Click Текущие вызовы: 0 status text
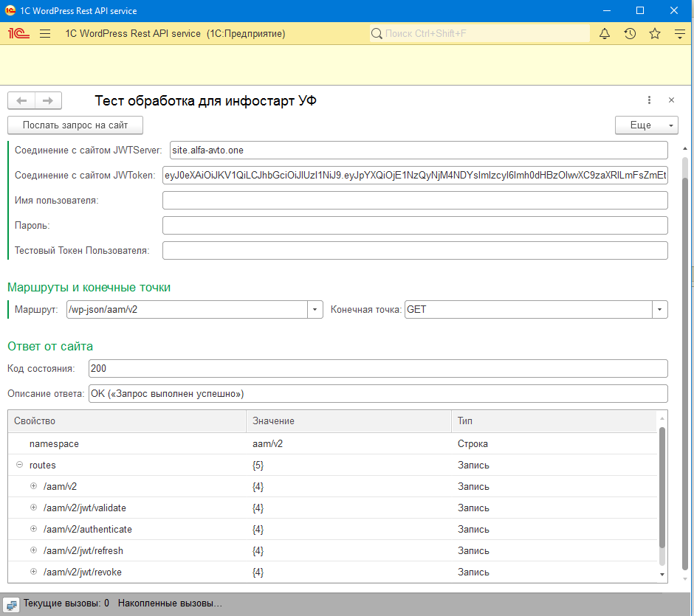The width and height of the screenshot is (694, 616). (66, 603)
